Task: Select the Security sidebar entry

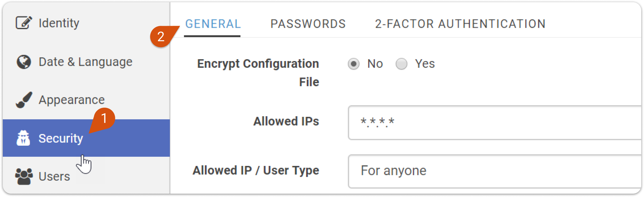Action: pyautogui.click(x=86, y=138)
